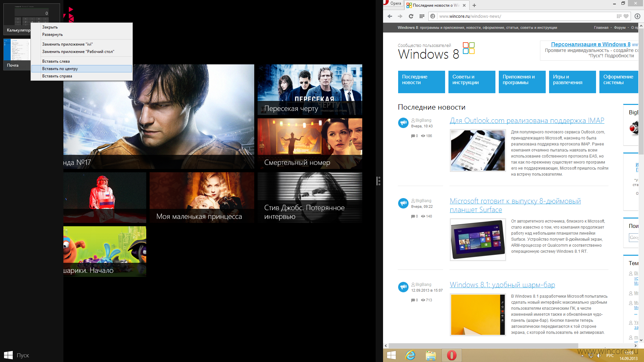Add page to Speed Dial from address bar
The width and height of the screenshot is (644, 362).
pyautogui.click(x=619, y=16)
